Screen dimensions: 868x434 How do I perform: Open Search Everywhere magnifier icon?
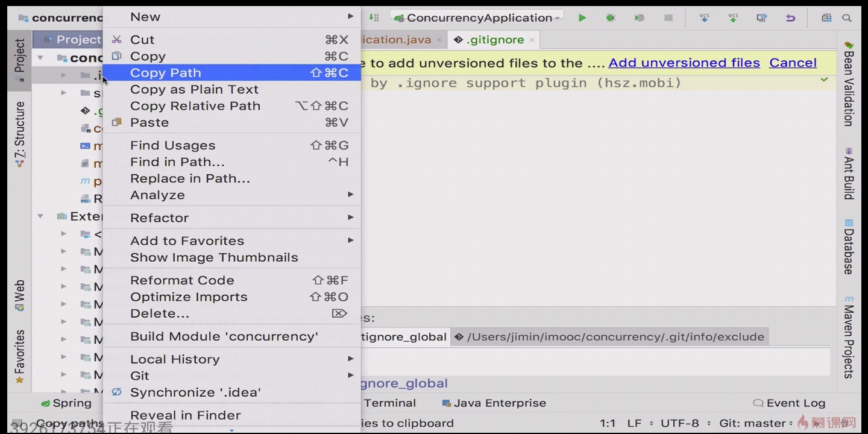click(847, 18)
